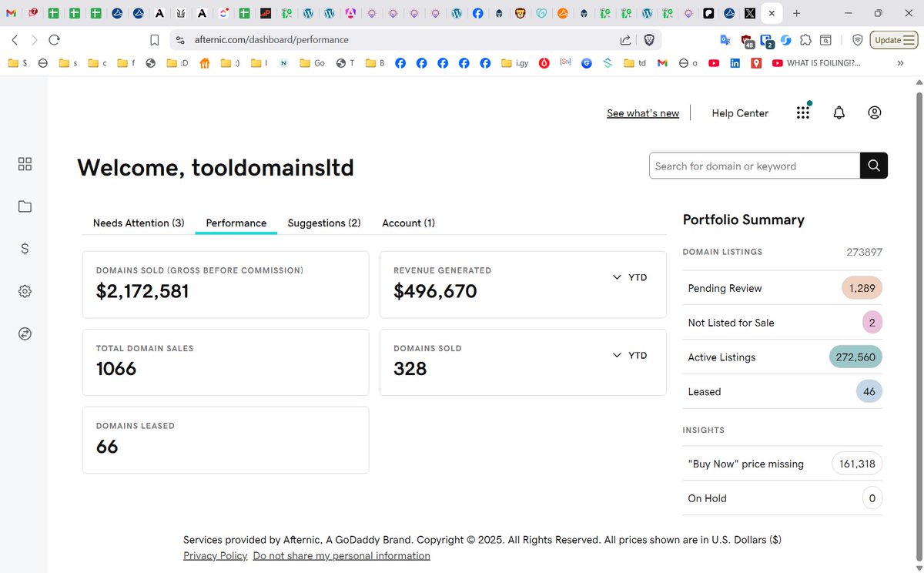This screenshot has height=573, width=924.
Task: Click the Domains Leased 66 value
Action: click(107, 447)
